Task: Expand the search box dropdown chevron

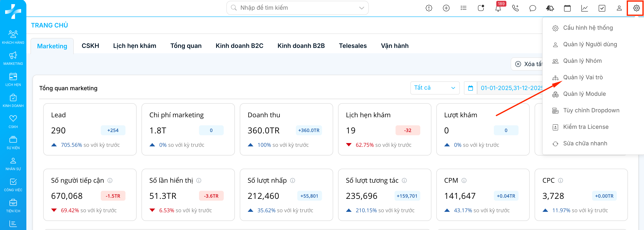Action: [362, 8]
